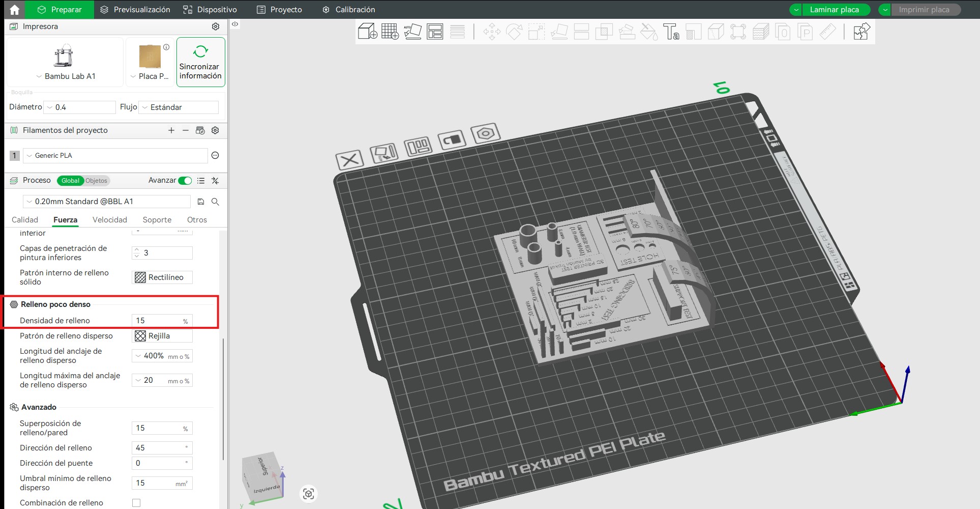Open printer settings gear icon
Image resolution: width=980 pixels, height=509 pixels.
coord(216,26)
